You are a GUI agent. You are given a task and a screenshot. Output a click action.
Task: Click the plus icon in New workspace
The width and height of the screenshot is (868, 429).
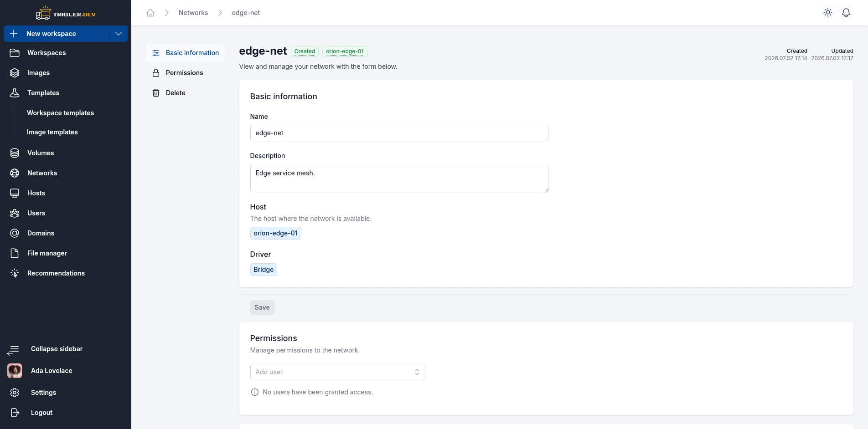click(x=14, y=34)
